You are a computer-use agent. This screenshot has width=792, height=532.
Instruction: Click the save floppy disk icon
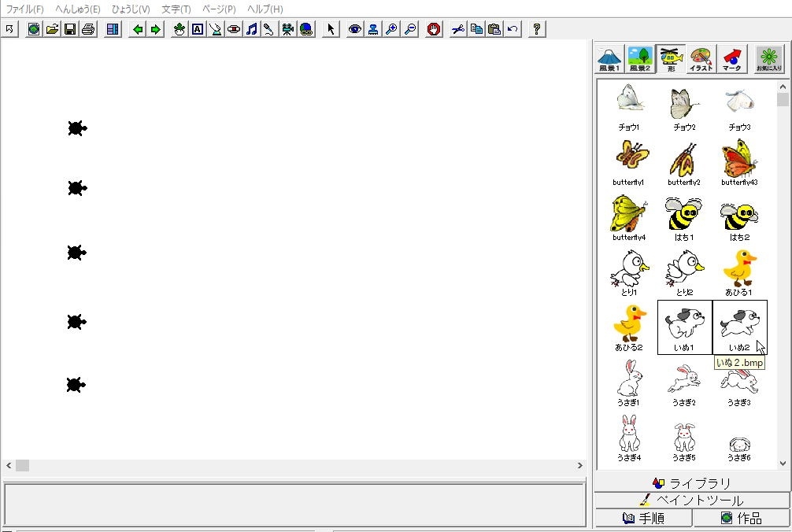click(x=70, y=29)
